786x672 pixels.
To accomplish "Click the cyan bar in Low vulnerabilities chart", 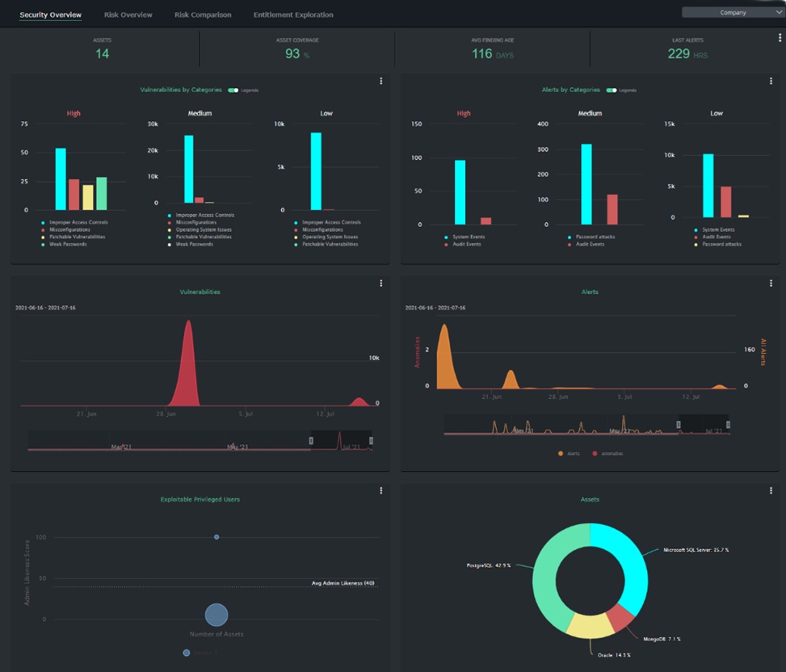I will [x=316, y=171].
